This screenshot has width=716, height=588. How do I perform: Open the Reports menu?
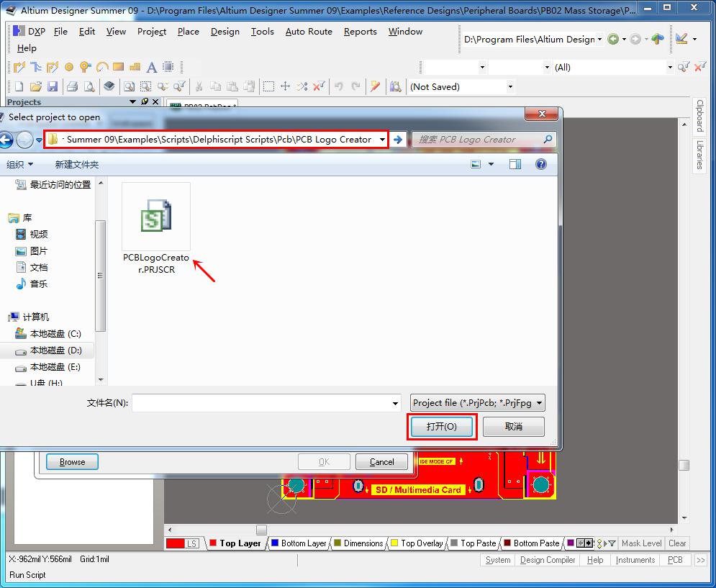click(361, 31)
